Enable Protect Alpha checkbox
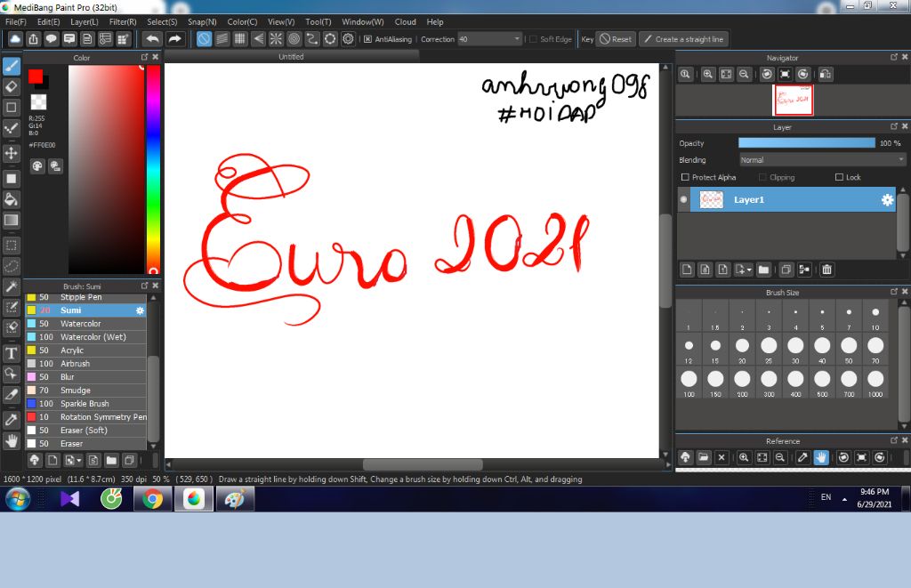 pyautogui.click(x=685, y=177)
